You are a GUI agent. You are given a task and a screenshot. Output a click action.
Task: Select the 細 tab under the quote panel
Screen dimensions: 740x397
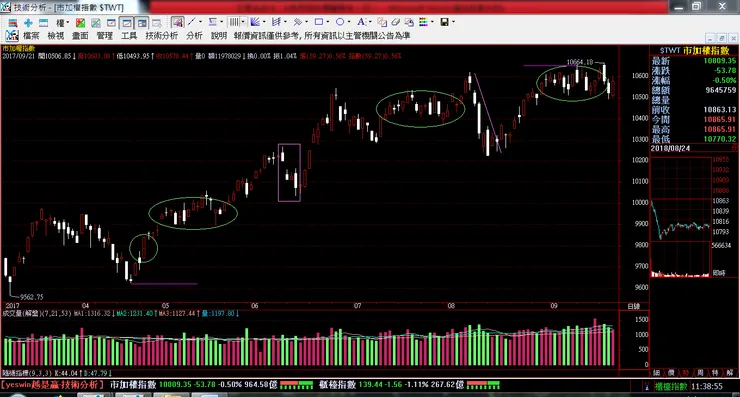coord(656,373)
